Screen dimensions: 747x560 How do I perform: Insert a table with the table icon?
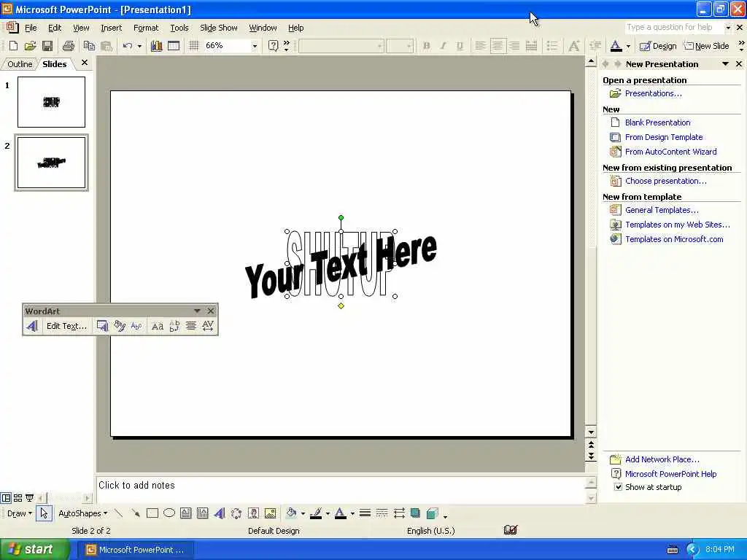(x=174, y=46)
